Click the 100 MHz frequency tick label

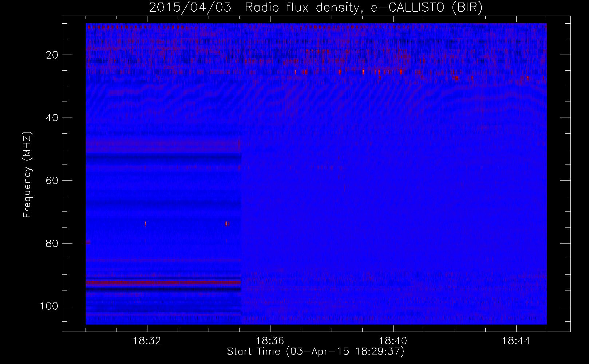[49, 306]
